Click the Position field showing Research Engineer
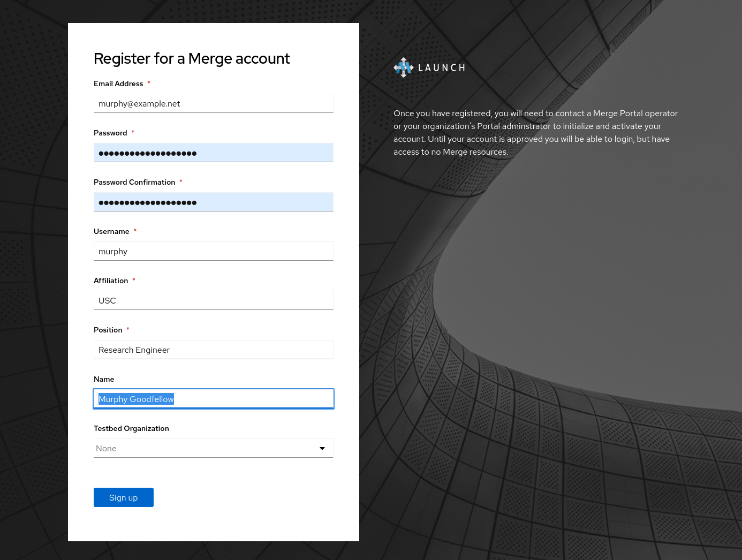Screen dimensions: 742x560 (214, 350)
